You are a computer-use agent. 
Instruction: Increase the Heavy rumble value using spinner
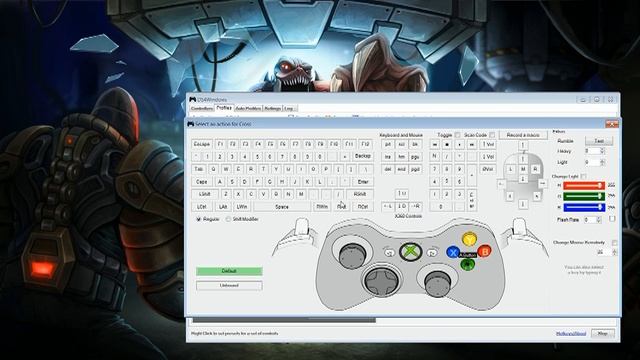602,150
